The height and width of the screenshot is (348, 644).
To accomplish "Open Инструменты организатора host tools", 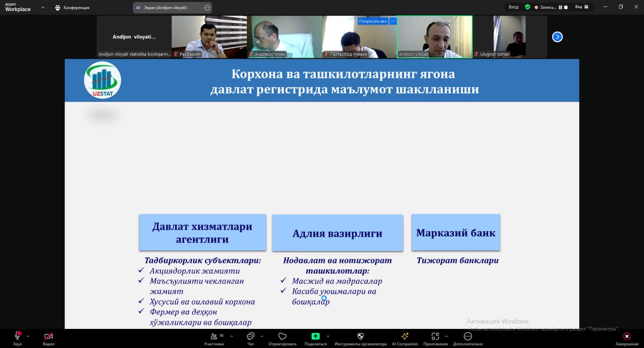I will (x=360, y=338).
